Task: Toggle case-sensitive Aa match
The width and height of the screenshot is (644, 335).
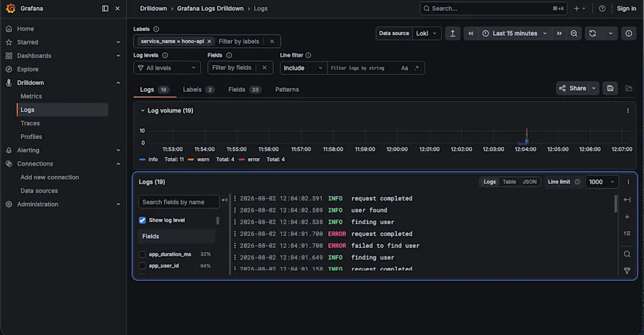Action: click(x=404, y=68)
